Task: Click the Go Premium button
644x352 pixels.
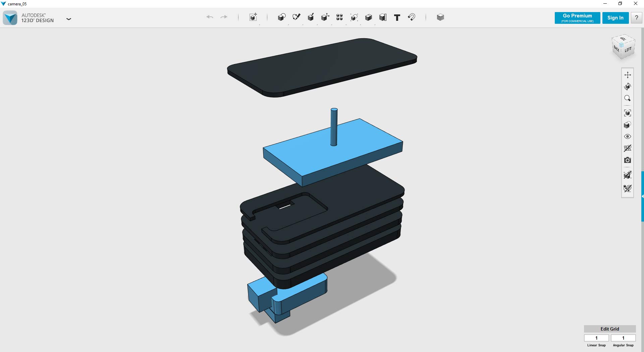Action: tap(577, 18)
